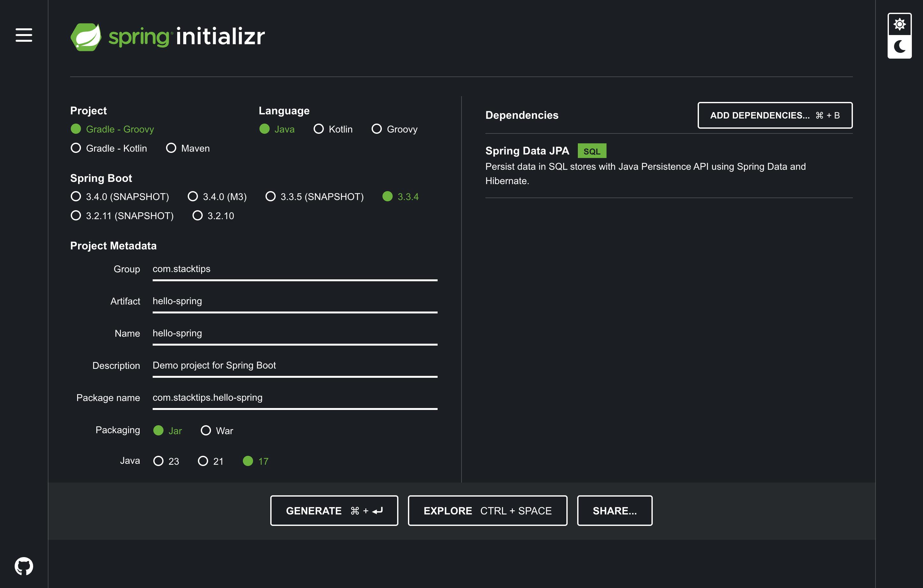Edit the Name input field
Screen dimensions: 923x588
(295, 333)
